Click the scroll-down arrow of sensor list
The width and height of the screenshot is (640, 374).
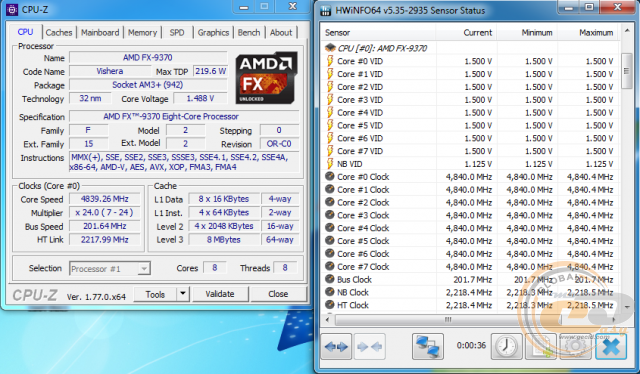tap(627, 307)
